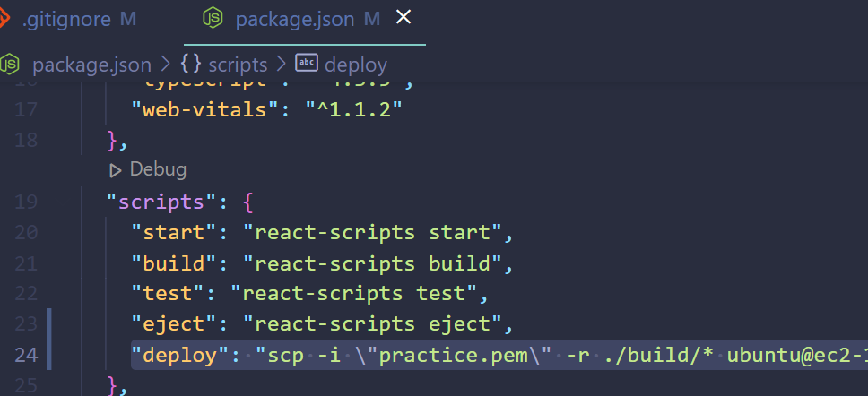Click the "test" key text
Viewport: 868px width, 396px height.
tap(168, 294)
